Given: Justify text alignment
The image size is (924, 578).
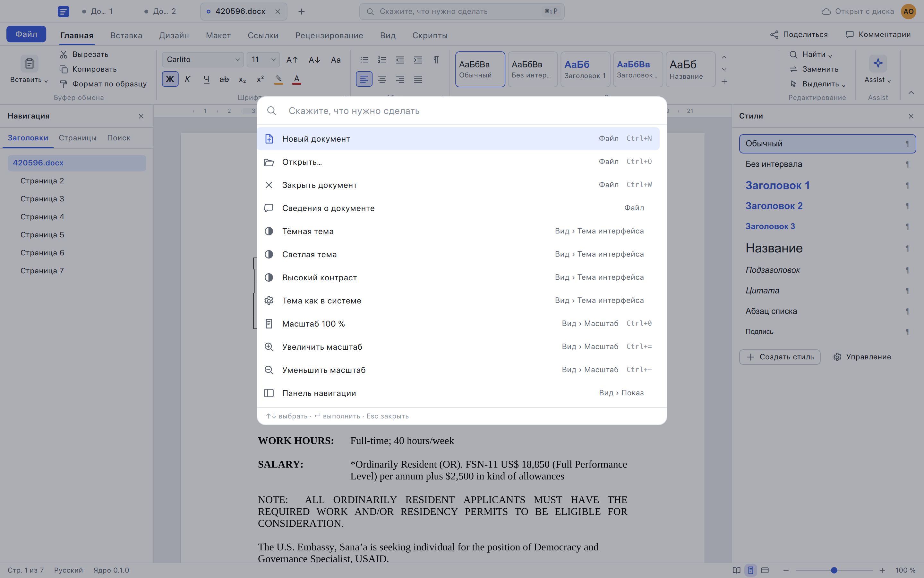Looking at the screenshot, I should tap(418, 79).
